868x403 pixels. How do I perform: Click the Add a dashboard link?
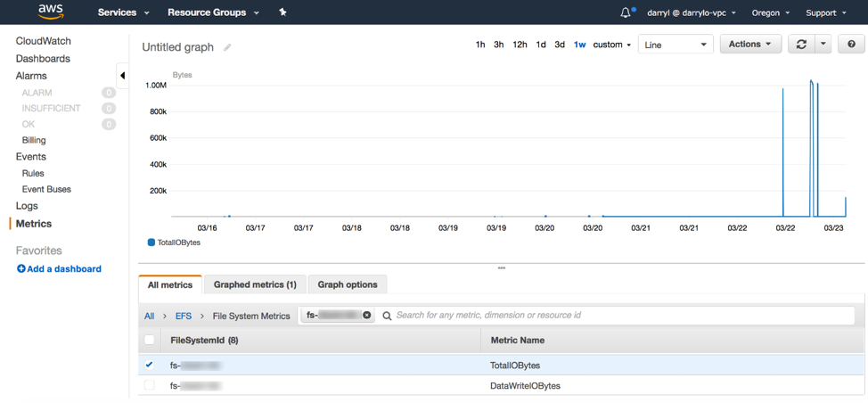[x=64, y=269]
